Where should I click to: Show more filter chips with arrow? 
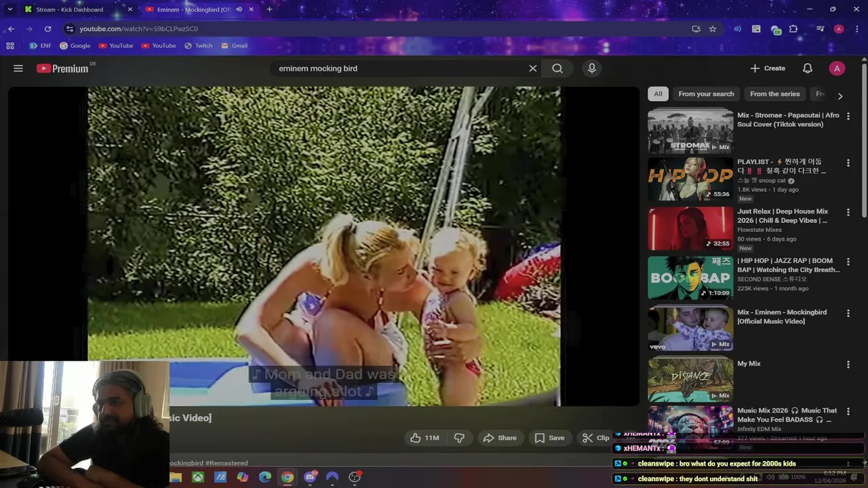coord(840,96)
